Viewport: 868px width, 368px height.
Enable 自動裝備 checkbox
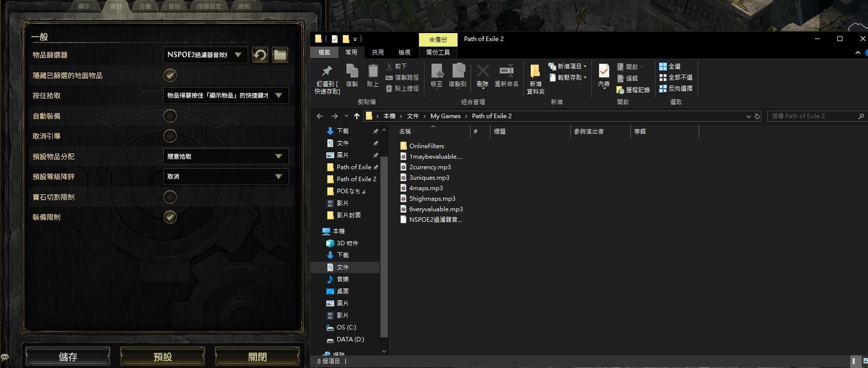[170, 116]
